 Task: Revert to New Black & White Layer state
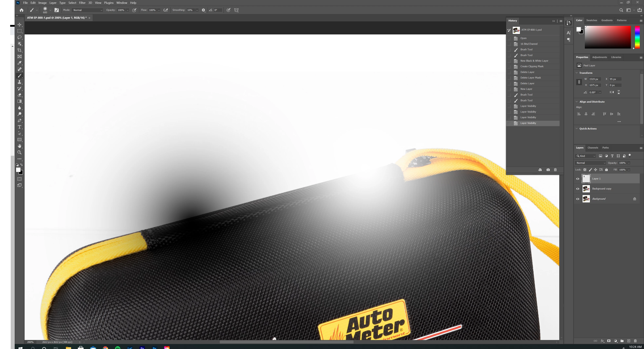[534, 61]
